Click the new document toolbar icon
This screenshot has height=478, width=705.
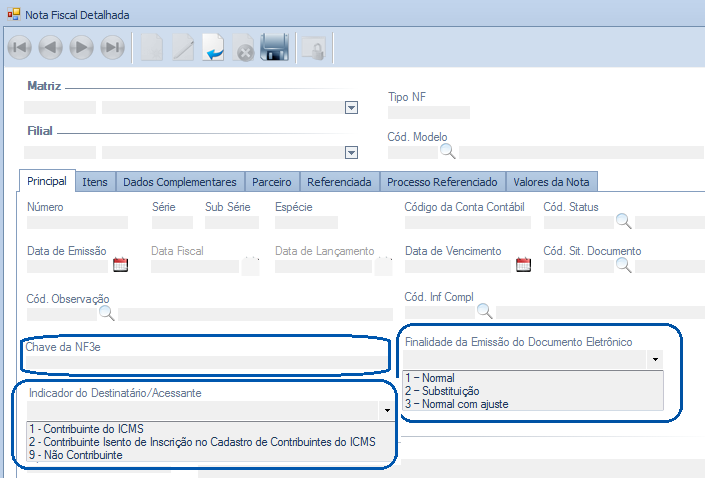pos(152,47)
